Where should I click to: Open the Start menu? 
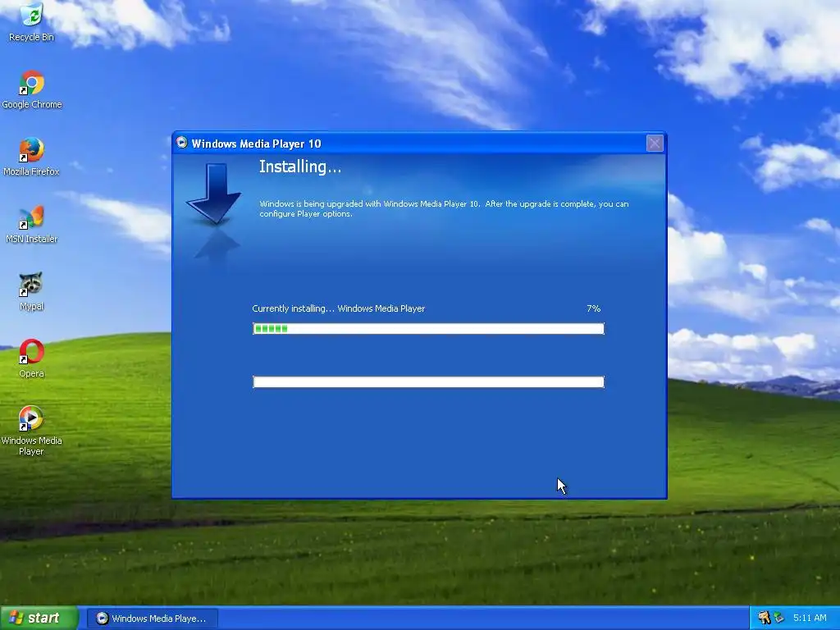click(x=39, y=618)
